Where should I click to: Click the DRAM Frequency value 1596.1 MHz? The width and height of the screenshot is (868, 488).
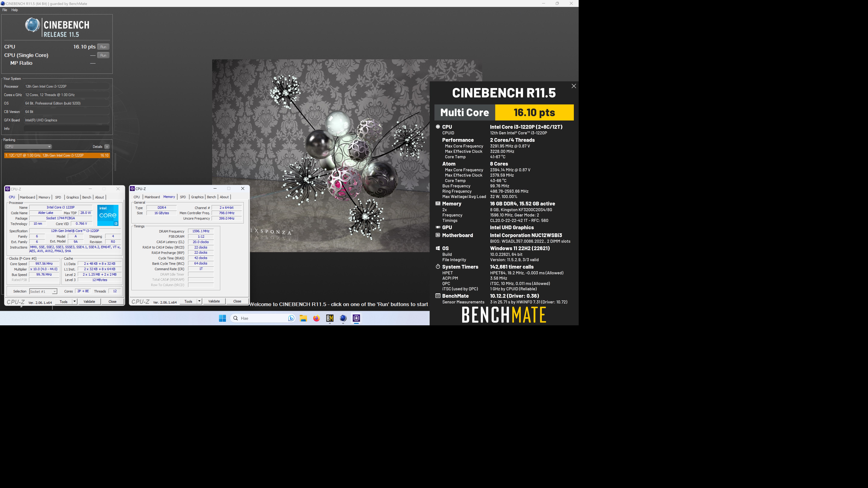tap(201, 231)
